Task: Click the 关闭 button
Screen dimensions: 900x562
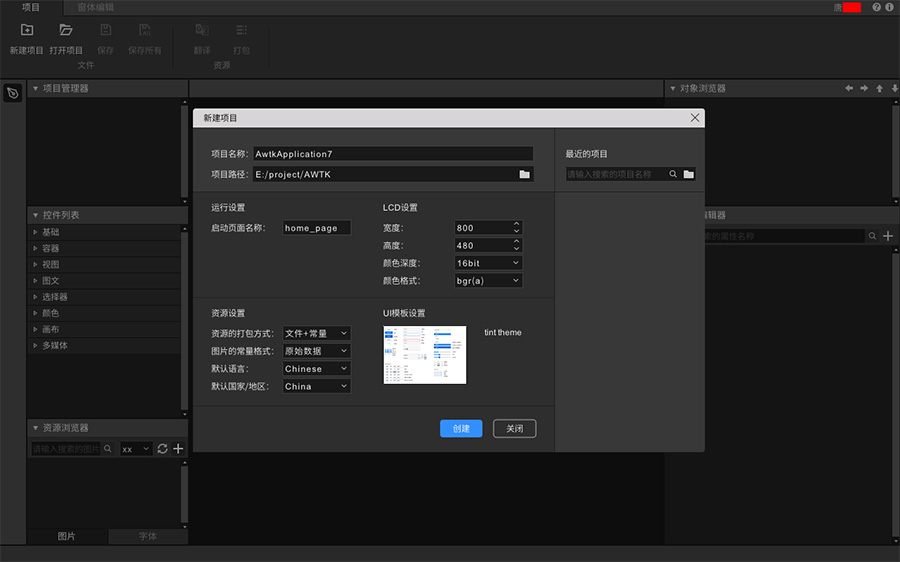Action: tap(515, 428)
